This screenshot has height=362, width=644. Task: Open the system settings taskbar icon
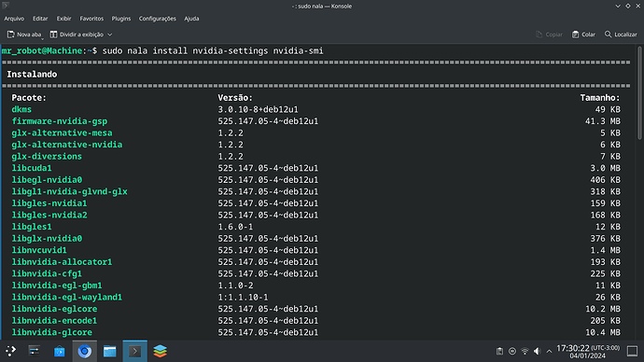(35, 351)
